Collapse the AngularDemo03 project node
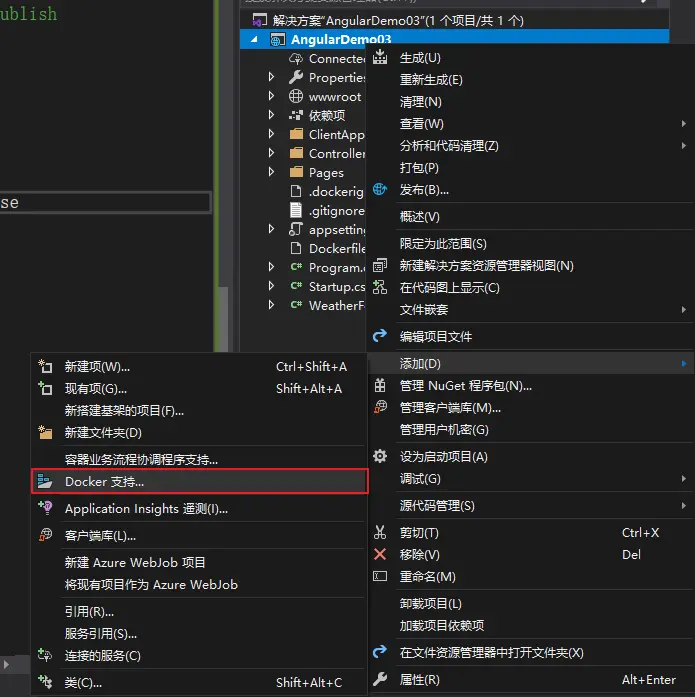 coord(254,40)
